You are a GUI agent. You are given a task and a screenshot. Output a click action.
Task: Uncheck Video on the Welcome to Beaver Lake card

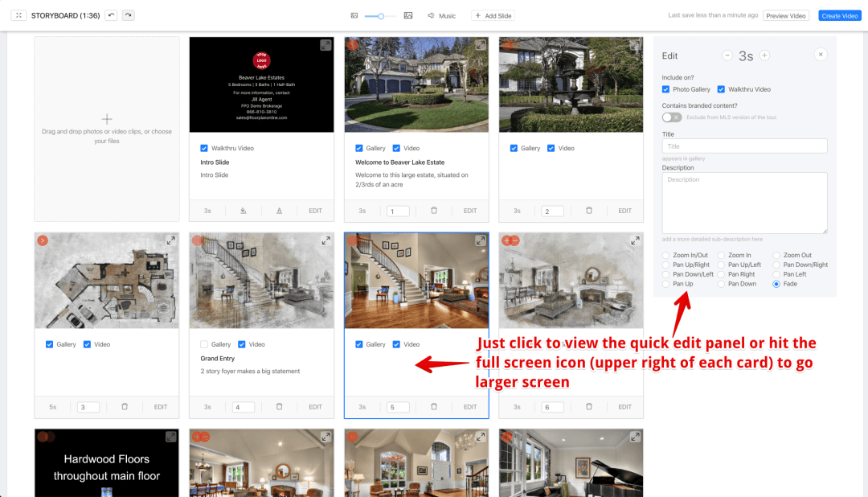pyautogui.click(x=396, y=148)
